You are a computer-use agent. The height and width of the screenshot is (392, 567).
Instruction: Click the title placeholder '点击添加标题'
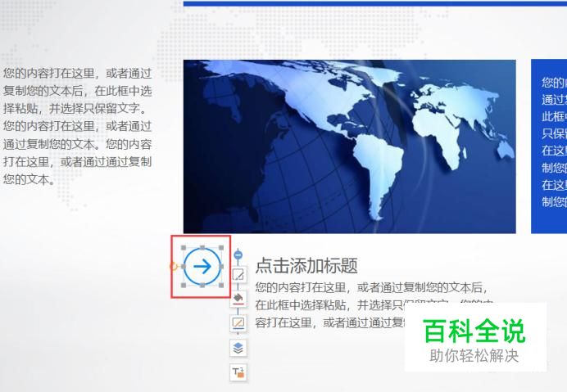coord(306,266)
